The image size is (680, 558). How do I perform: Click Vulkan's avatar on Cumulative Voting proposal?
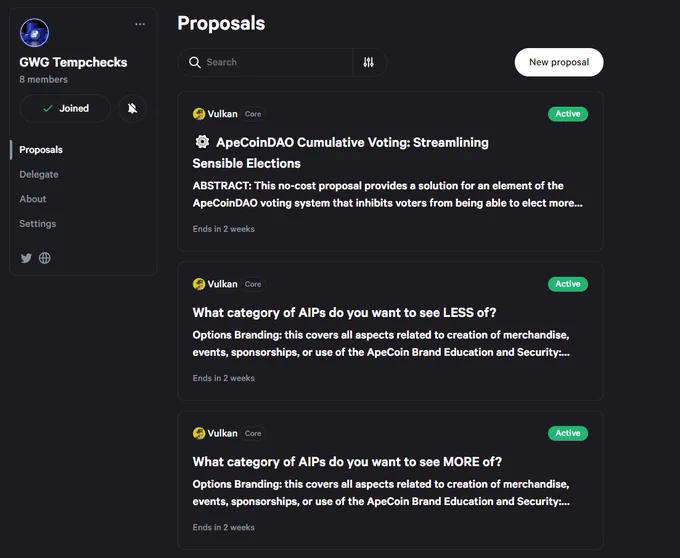(x=199, y=114)
